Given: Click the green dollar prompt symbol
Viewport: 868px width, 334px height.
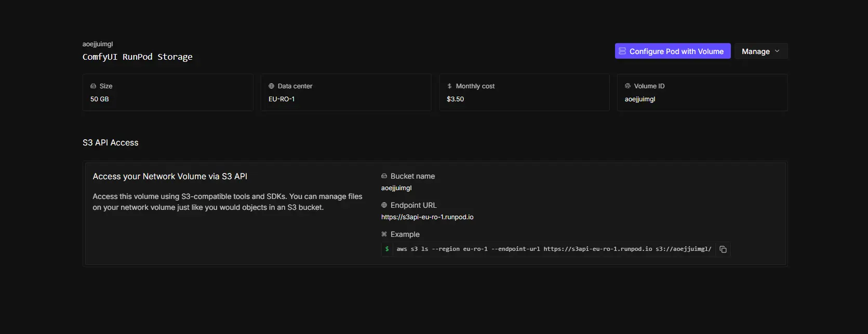Looking at the screenshot, I should click(x=387, y=249).
